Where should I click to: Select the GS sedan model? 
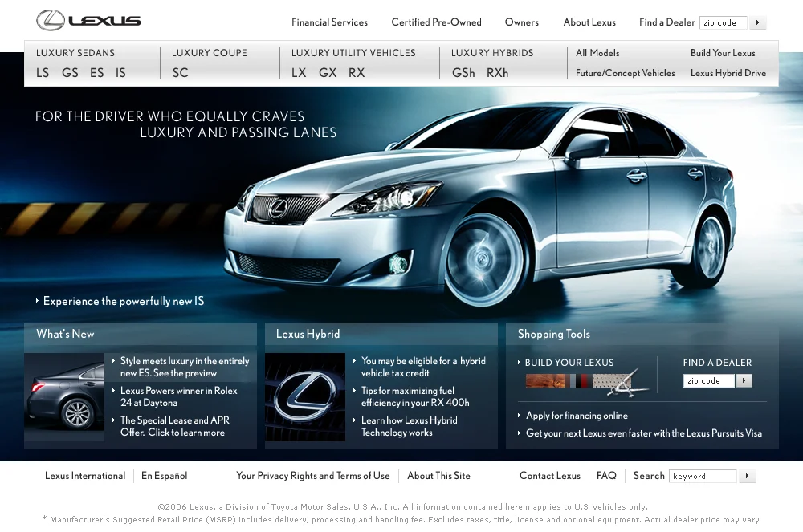pos(70,73)
